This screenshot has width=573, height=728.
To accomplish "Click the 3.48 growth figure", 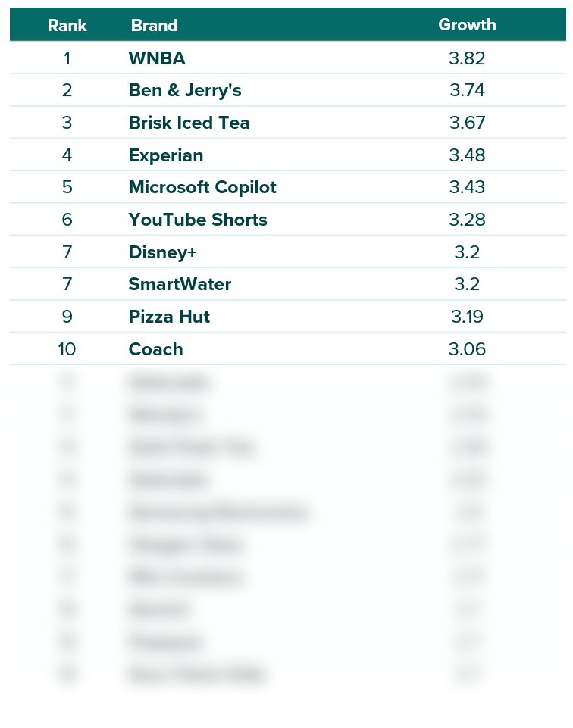I will pos(467,155).
